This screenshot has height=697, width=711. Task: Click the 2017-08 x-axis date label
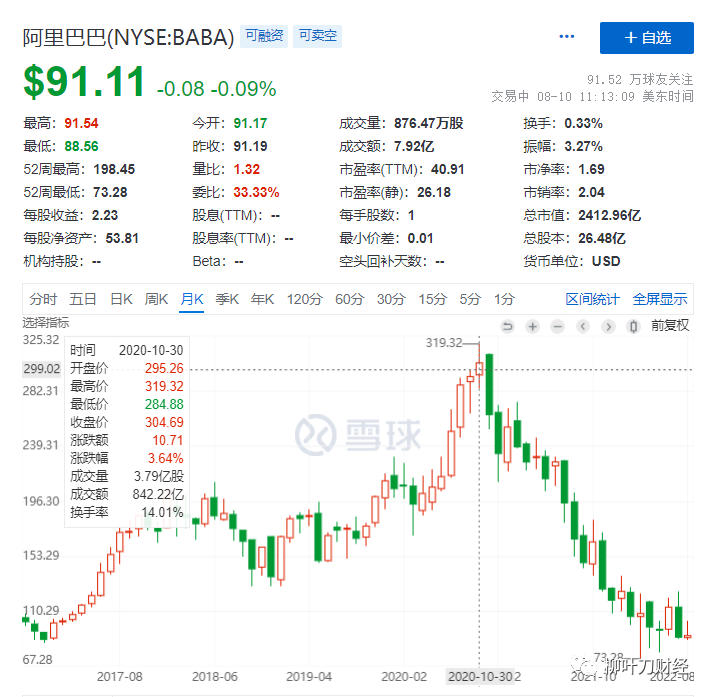point(120,677)
